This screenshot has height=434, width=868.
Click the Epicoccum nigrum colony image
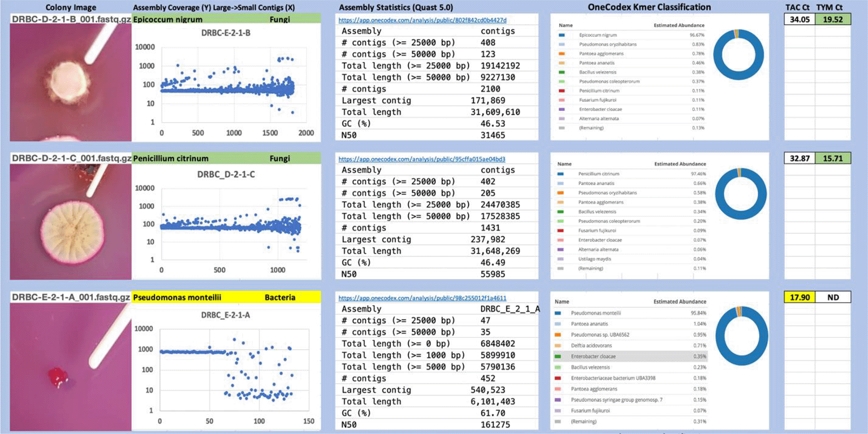(x=70, y=82)
